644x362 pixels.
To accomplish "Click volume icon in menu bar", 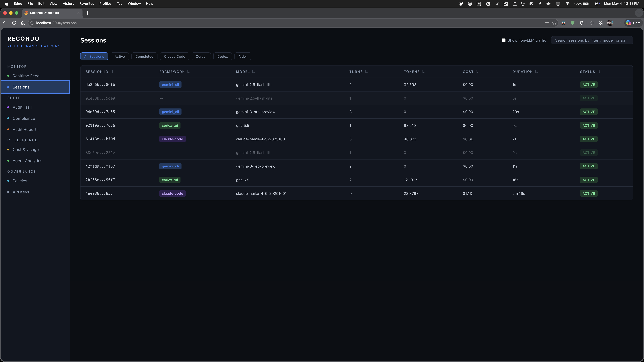I will [549, 4].
